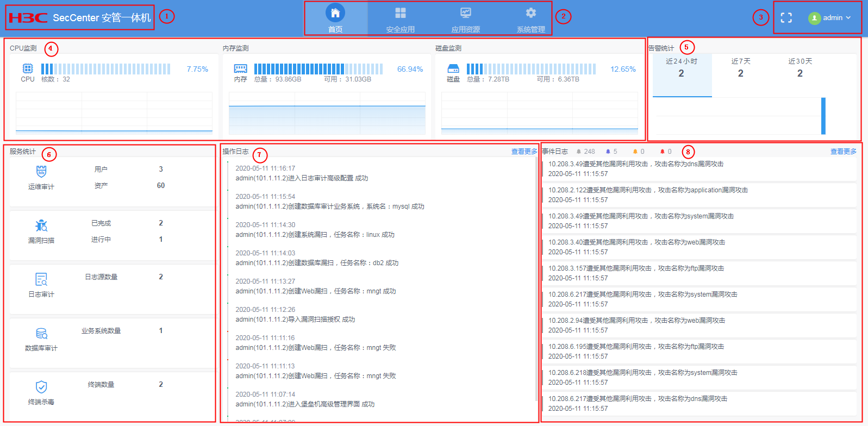868x426 pixels.
Task: Click the memory usage progress bar
Action: [319, 69]
